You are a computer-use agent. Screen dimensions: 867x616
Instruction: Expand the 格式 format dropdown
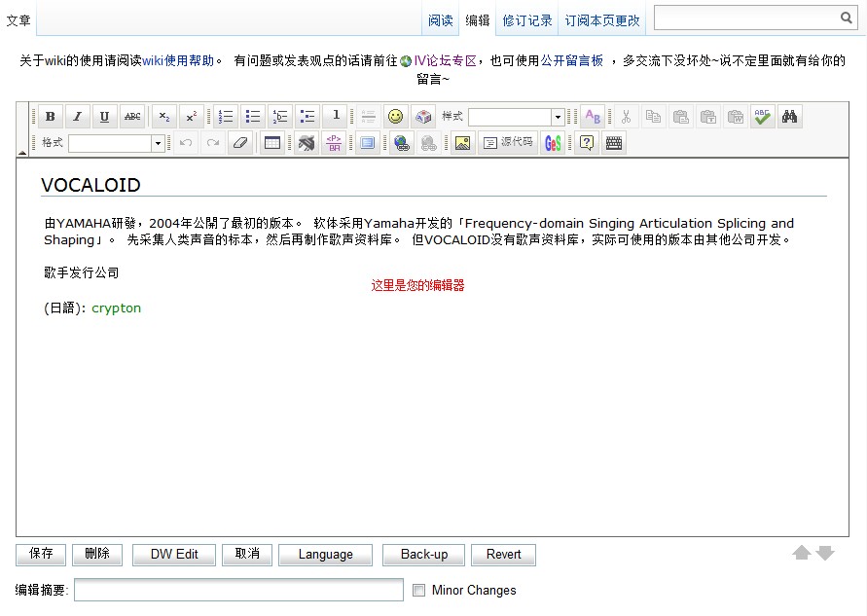point(117,143)
